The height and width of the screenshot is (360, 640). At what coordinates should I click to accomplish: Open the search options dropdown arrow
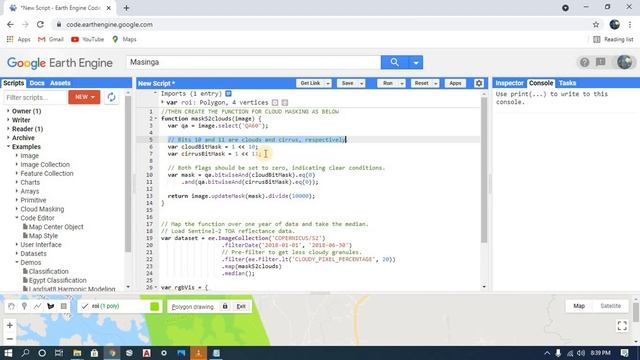click(x=416, y=62)
